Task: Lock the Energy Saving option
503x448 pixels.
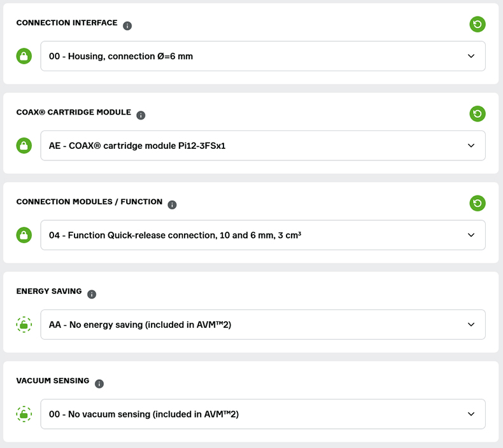Action: click(24, 325)
